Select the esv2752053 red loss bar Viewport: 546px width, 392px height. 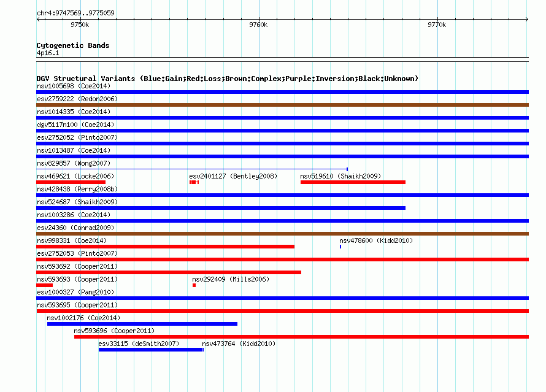click(282, 259)
